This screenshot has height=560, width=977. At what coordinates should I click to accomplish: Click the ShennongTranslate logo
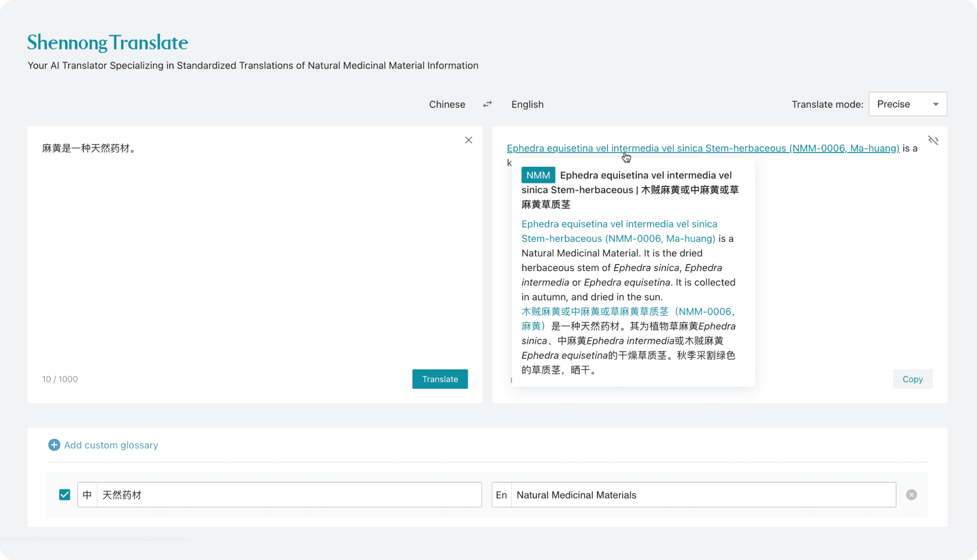pyautogui.click(x=108, y=42)
